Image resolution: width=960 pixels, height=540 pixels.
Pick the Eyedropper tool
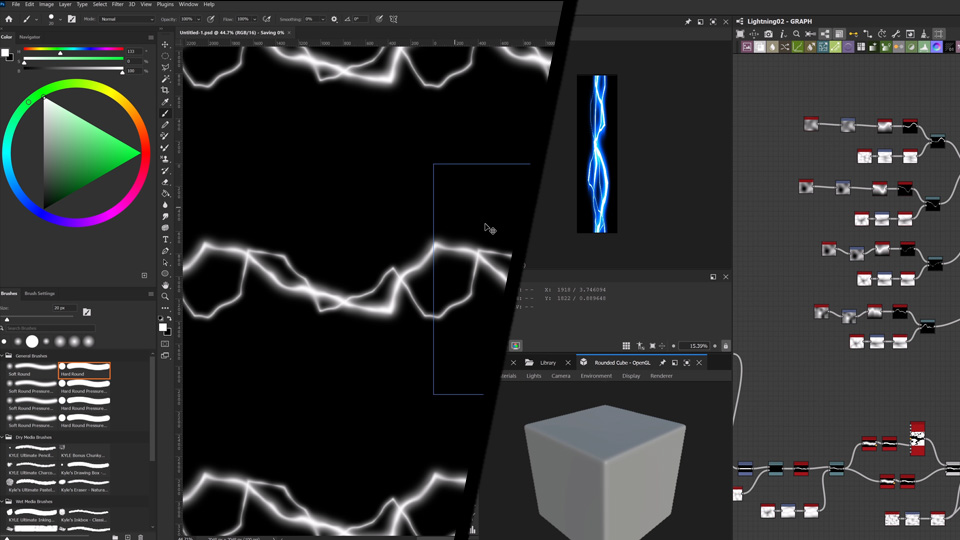point(166,102)
